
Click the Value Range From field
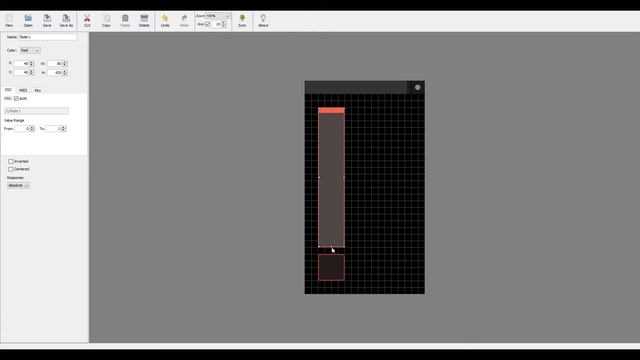click(22, 129)
